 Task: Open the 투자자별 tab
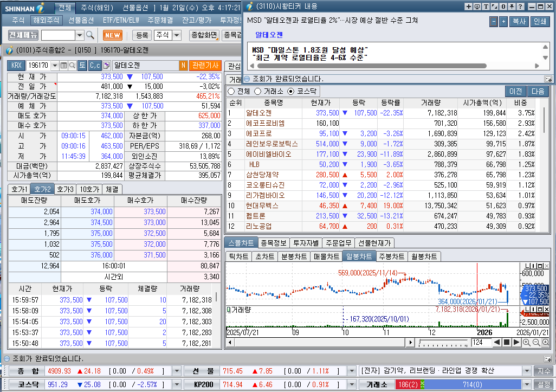(x=306, y=243)
